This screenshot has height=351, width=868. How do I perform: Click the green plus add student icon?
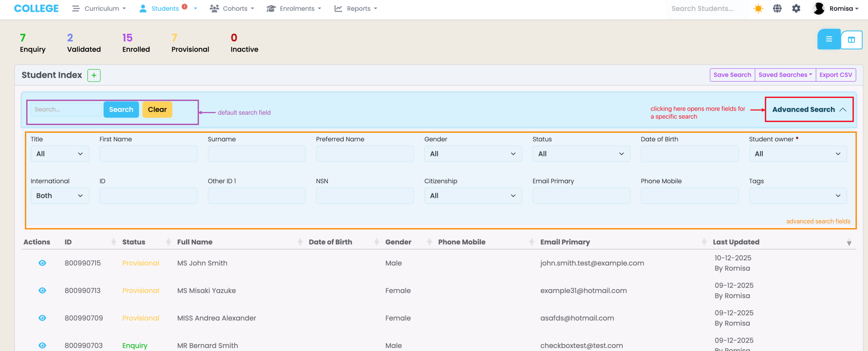94,75
